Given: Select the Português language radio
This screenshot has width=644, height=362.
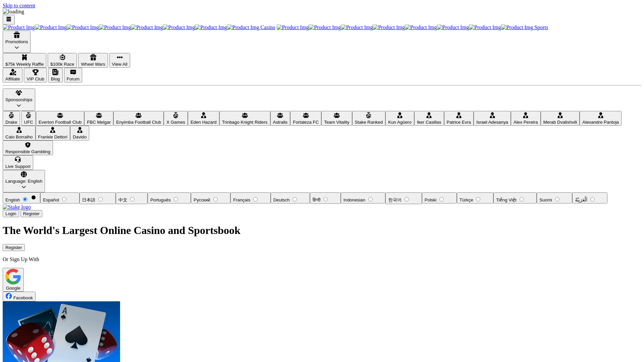Looking at the screenshot, I should [176, 199].
